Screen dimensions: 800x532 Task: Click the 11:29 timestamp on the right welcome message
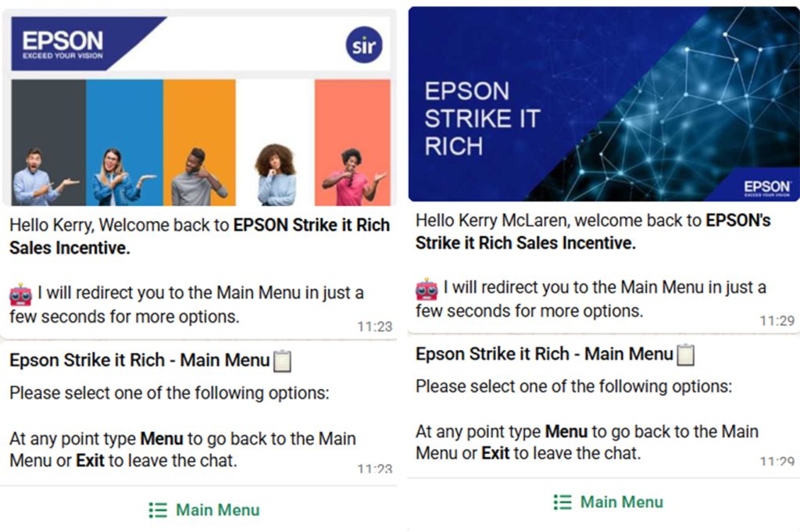coord(777,320)
